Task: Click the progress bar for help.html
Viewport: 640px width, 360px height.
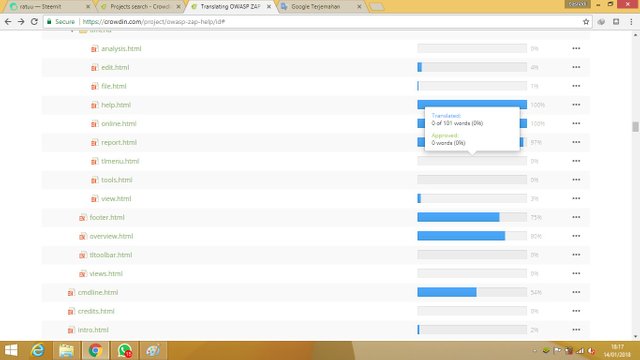Action: click(472, 103)
